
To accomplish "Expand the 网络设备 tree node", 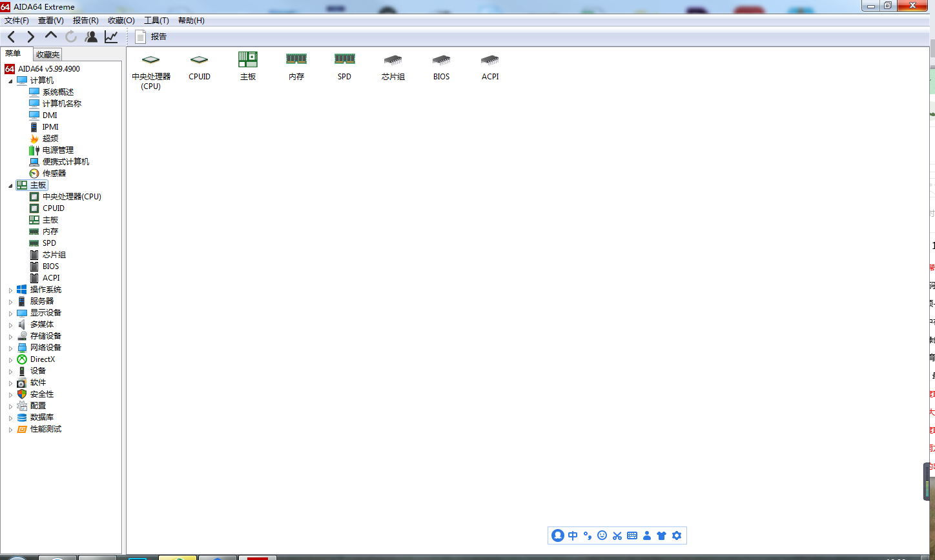I will [x=10, y=348].
